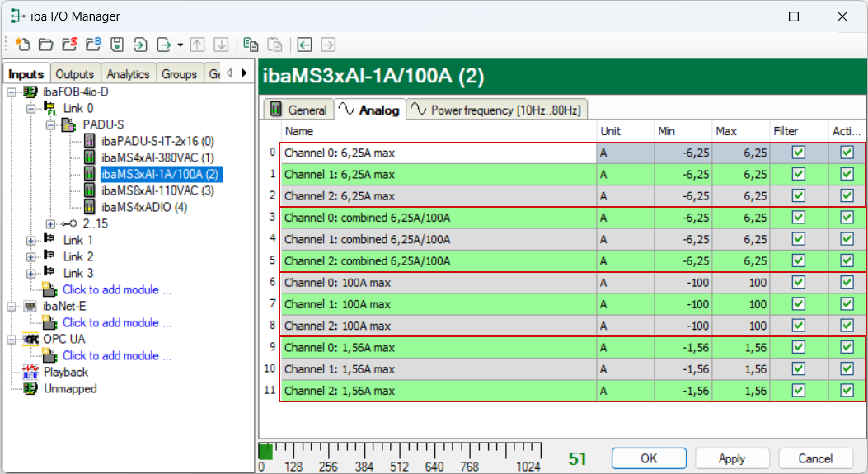Uncheck Filter for Channel 0: 6,25A max

coord(798,153)
